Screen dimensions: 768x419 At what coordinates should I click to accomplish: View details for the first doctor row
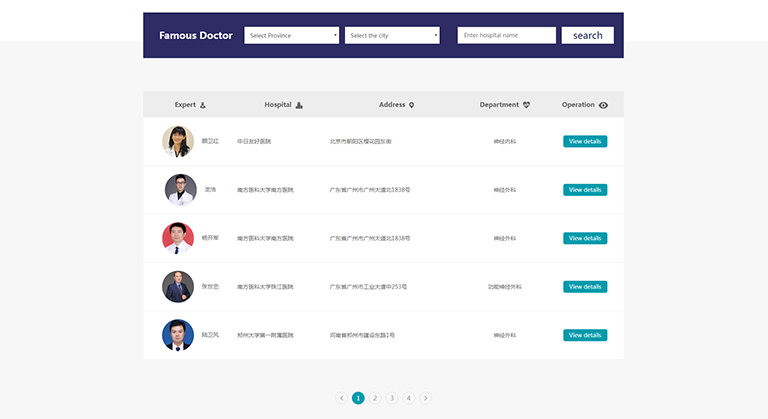point(585,142)
